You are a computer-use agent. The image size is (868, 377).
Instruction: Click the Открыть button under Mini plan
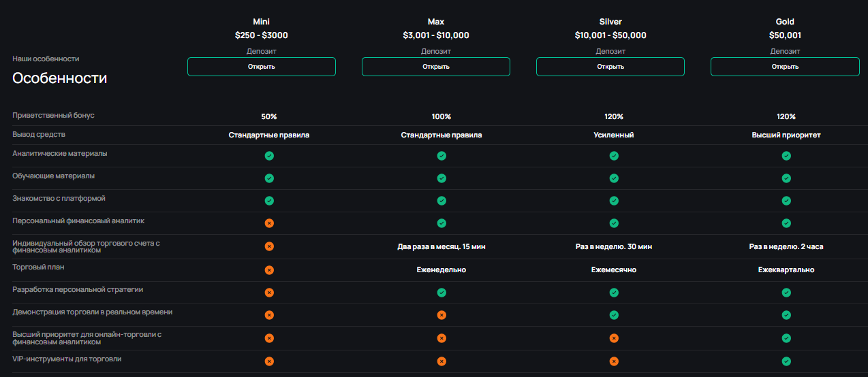(x=261, y=67)
